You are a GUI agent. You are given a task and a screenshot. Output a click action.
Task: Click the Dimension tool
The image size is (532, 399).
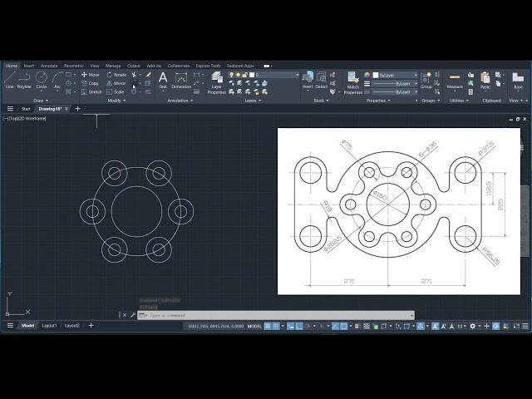point(181,80)
